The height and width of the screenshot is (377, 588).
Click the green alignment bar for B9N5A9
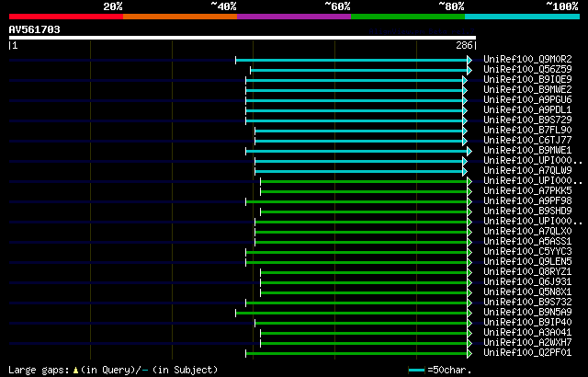(x=353, y=314)
